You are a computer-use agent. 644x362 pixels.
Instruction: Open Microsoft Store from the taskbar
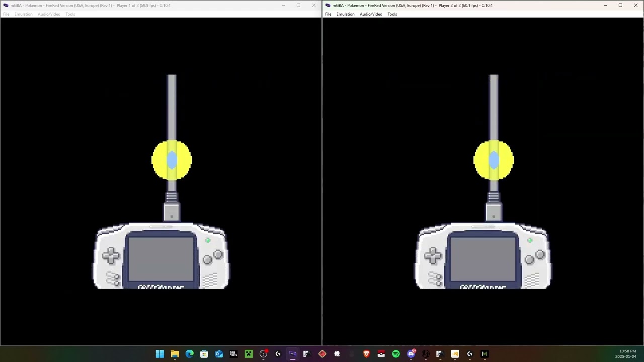point(204,354)
